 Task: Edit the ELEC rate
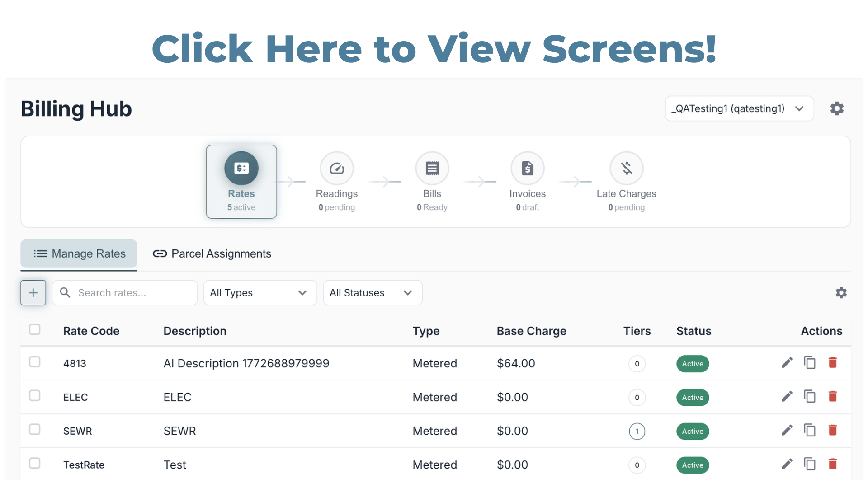[787, 397]
